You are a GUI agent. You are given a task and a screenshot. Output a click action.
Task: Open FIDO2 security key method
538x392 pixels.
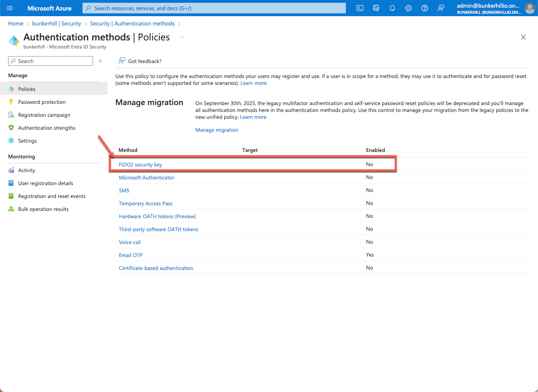tap(140, 164)
